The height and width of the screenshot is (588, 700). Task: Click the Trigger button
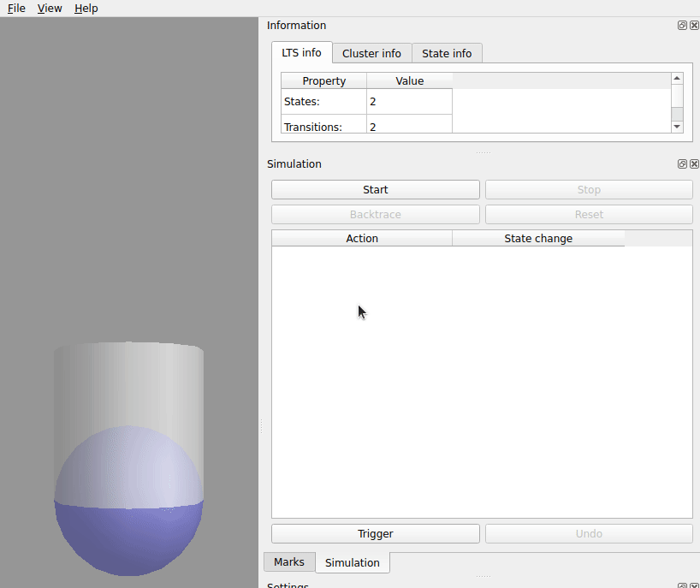pyautogui.click(x=375, y=534)
